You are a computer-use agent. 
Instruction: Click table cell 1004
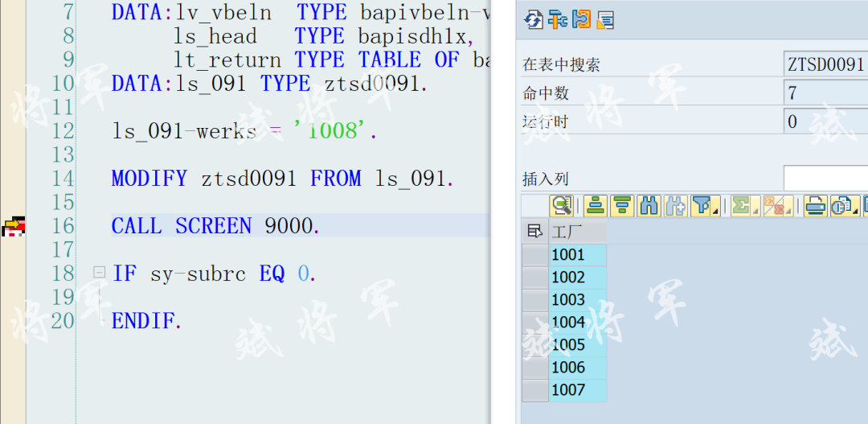(578, 323)
